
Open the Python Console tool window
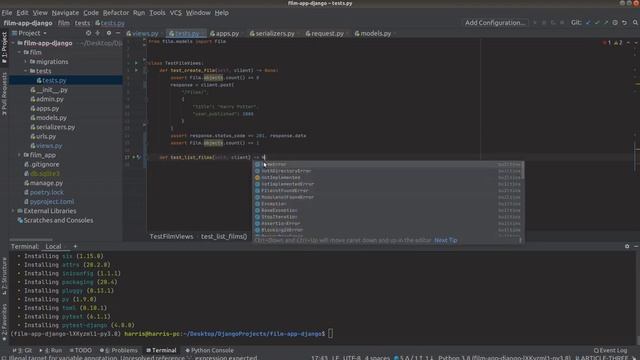pyautogui.click(x=209, y=350)
